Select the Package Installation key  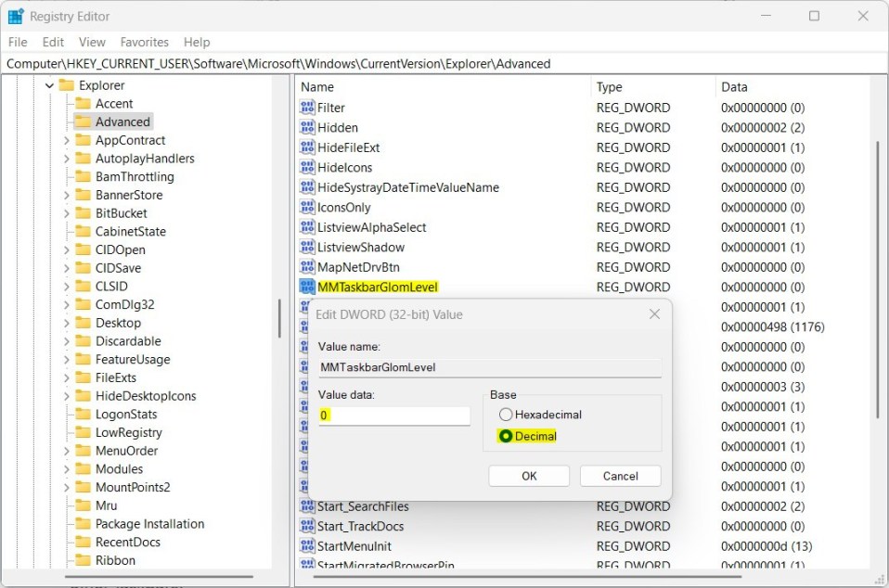(149, 523)
